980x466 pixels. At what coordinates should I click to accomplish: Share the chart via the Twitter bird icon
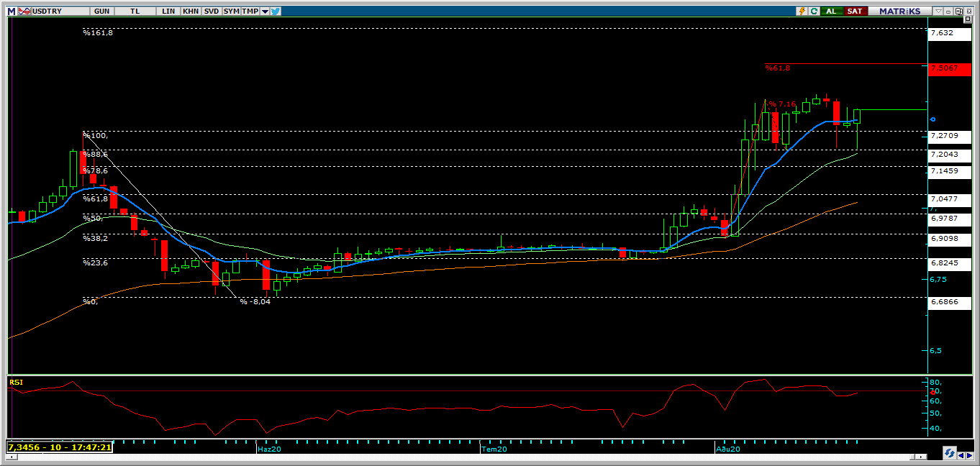pos(276,12)
